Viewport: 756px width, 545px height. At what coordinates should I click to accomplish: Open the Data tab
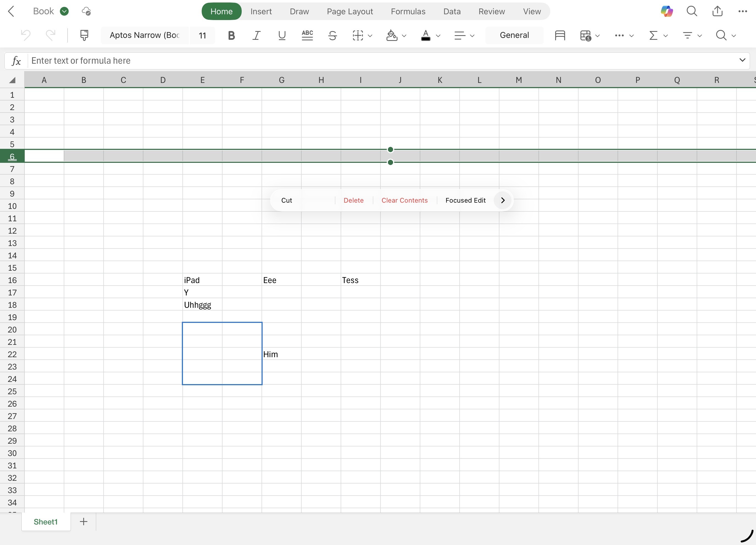pos(452,11)
